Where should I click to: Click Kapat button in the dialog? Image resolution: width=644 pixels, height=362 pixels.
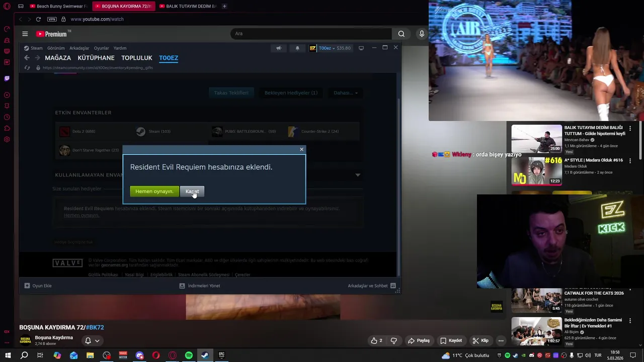click(x=192, y=192)
